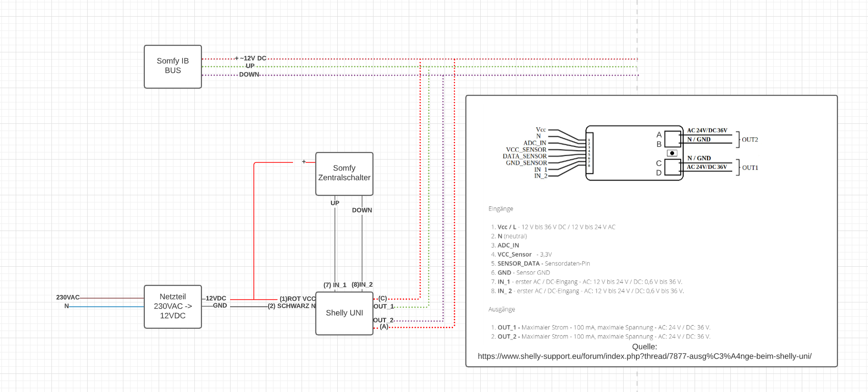The image size is (868, 392).
Task: Click the Shelly UNI device outline in pinout image
Action: [x=635, y=153]
